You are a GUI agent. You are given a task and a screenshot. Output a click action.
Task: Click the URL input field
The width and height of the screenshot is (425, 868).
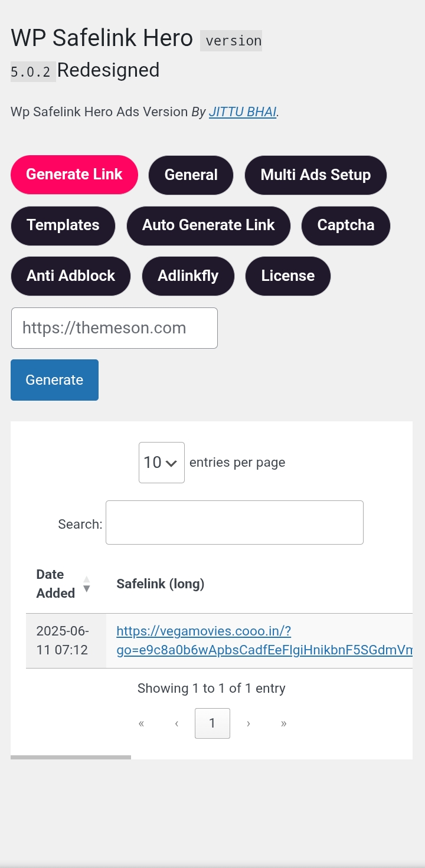(x=115, y=328)
